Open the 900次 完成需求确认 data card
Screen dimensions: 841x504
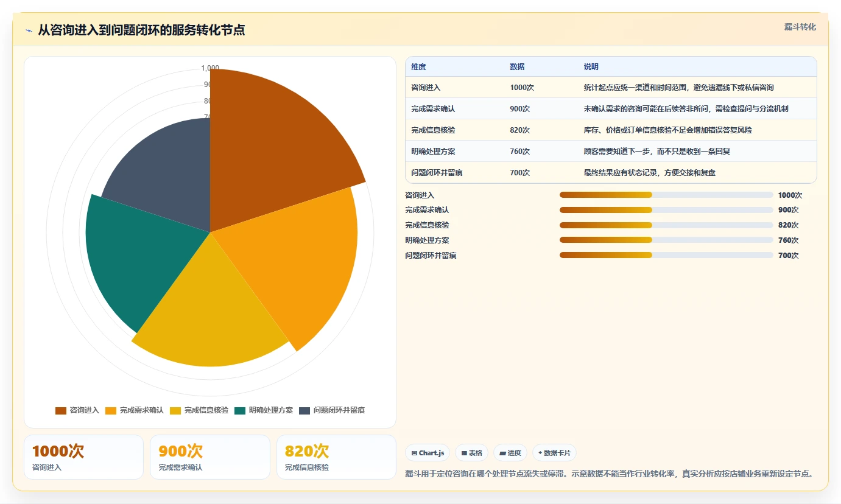(210, 457)
